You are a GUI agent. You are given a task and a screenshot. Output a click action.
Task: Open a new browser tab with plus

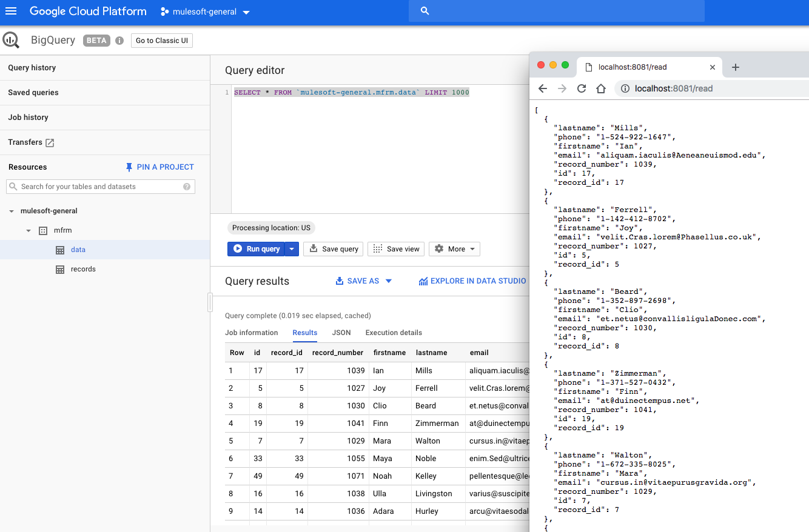pyautogui.click(x=736, y=67)
